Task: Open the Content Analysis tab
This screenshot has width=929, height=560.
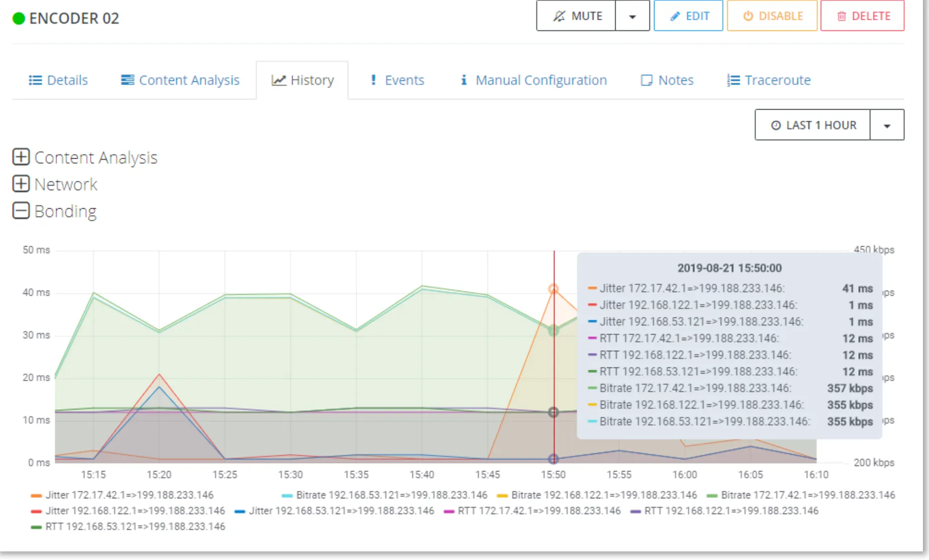Action: pos(180,80)
